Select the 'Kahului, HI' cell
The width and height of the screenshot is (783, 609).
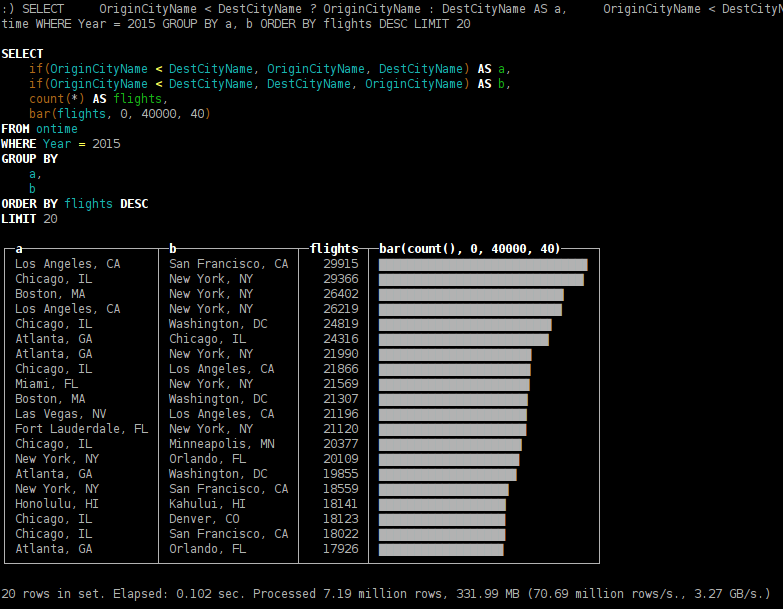coord(207,504)
